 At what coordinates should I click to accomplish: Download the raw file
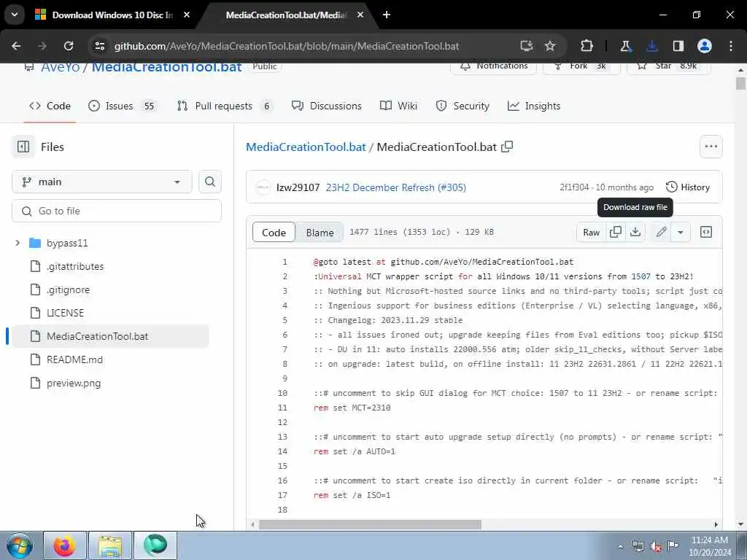pyautogui.click(x=635, y=233)
